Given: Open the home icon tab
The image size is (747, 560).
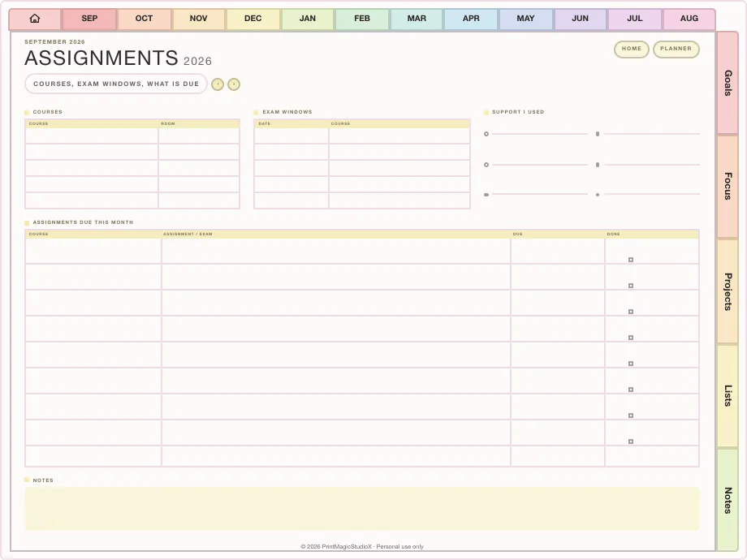Looking at the screenshot, I should (35, 19).
